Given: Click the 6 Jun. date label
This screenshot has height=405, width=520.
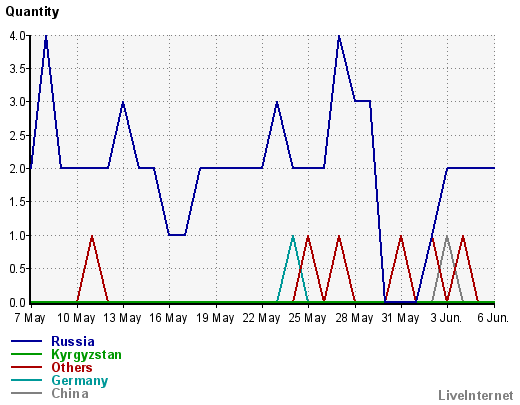Looking at the screenshot, I should click(493, 318).
